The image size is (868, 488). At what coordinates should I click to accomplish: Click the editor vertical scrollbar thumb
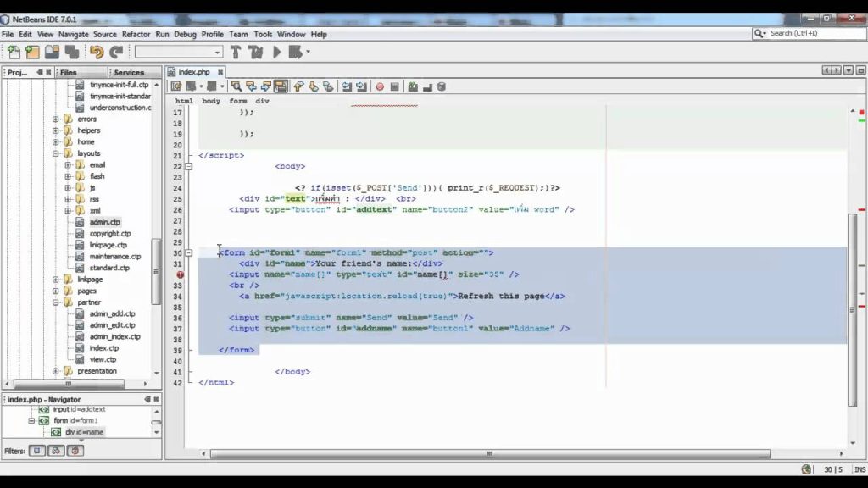click(853, 310)
